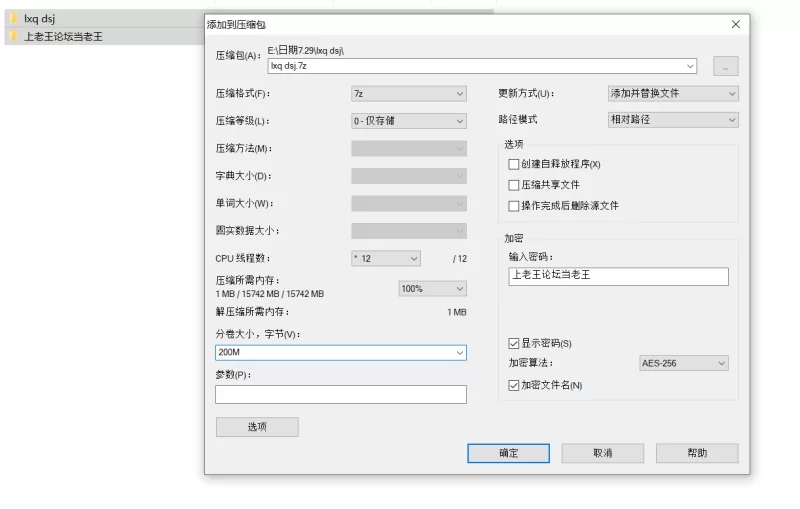Confirm with the 确定 button
The height and width of the screenshot is (509, 800).
(x=508, y=453)
